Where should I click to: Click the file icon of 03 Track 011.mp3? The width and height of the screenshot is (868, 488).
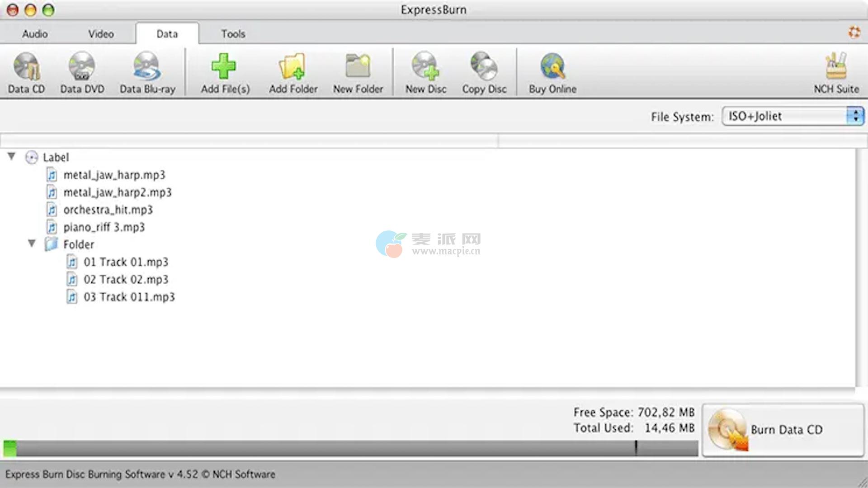click(x=72, y=297)
